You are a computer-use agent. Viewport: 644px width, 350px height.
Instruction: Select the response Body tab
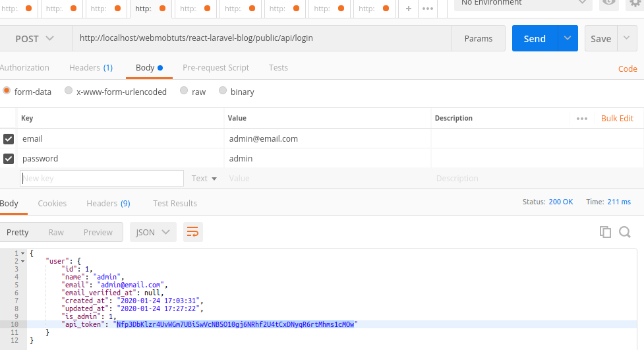[x=9, y=204]
